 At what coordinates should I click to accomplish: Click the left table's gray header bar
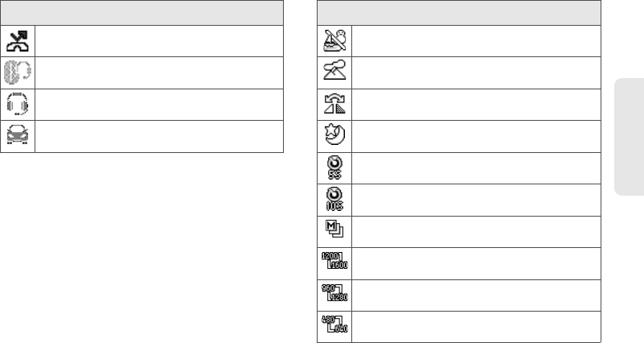click(142, 13)
